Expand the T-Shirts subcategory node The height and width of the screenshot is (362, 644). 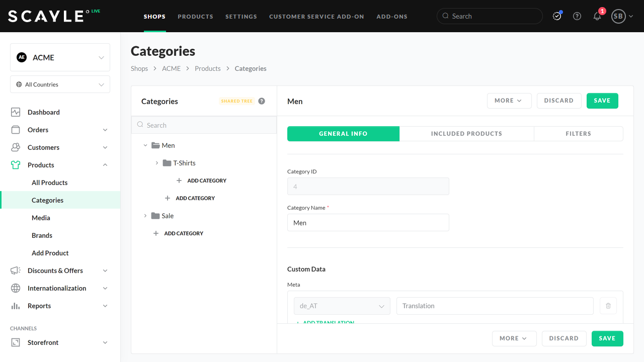tap(157, 163)
